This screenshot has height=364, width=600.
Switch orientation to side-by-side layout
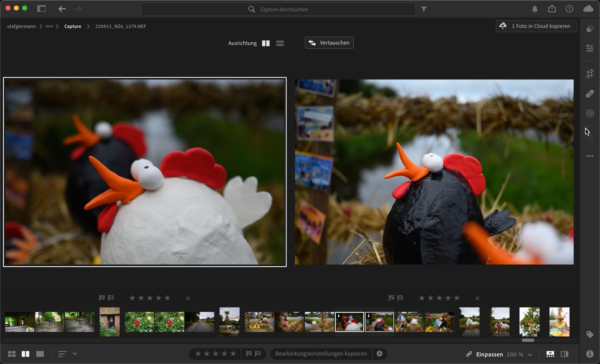(x=266, y=43)
